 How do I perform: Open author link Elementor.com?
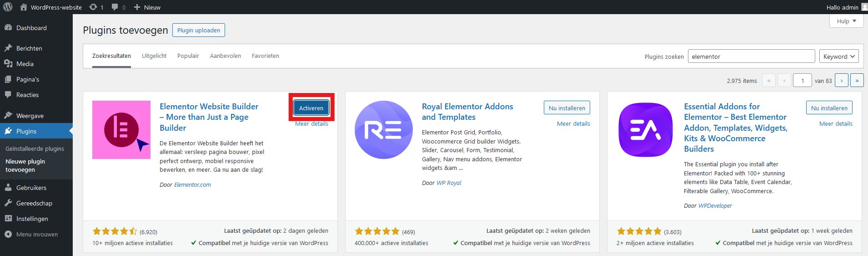click(x=192, y=185)
